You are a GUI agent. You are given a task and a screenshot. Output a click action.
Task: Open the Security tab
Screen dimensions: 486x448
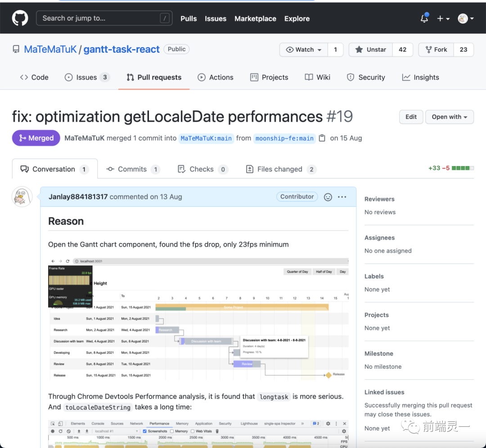tap(366, 77)
